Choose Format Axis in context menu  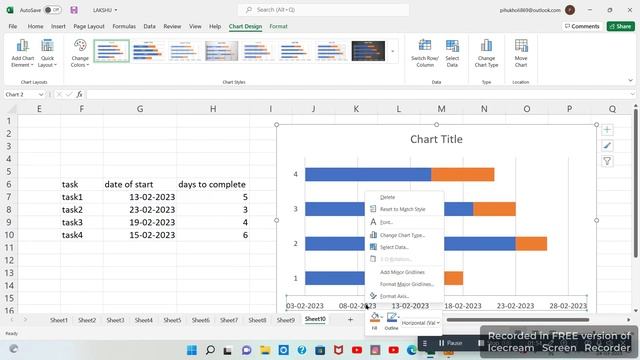tap(404, 296)
